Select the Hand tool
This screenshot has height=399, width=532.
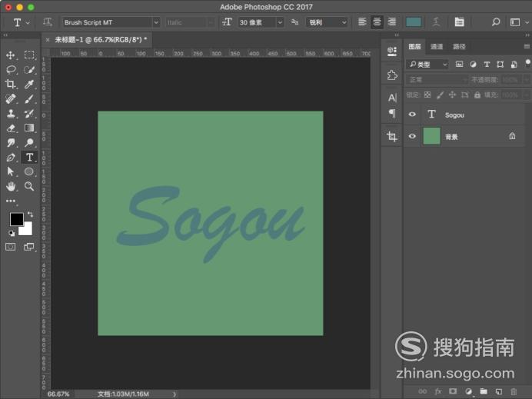[11, 186]
